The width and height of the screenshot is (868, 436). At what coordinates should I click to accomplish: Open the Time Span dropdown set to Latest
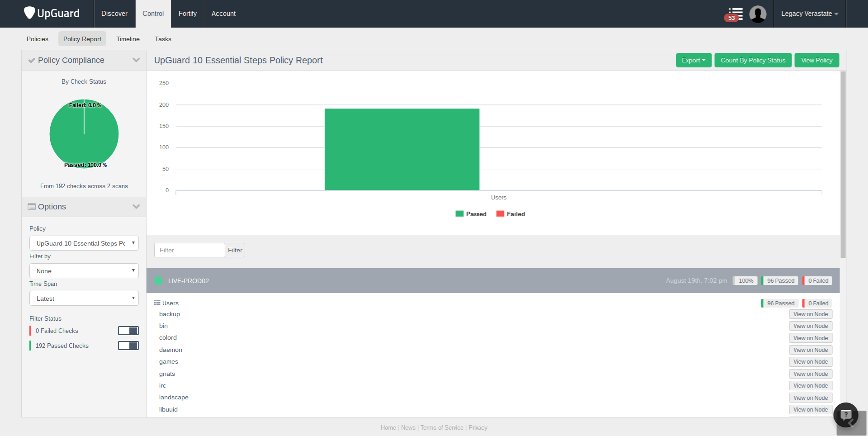tap(84, 299)
